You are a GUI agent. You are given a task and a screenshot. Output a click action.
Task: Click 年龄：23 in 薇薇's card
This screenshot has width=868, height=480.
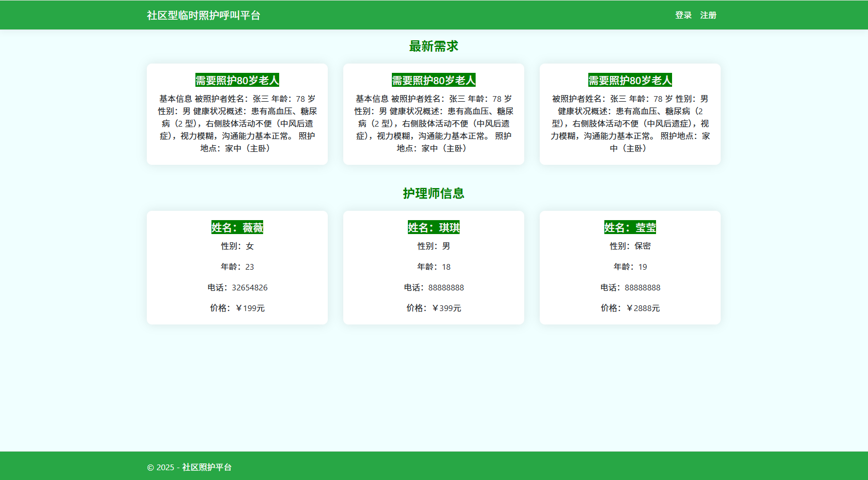237,267
